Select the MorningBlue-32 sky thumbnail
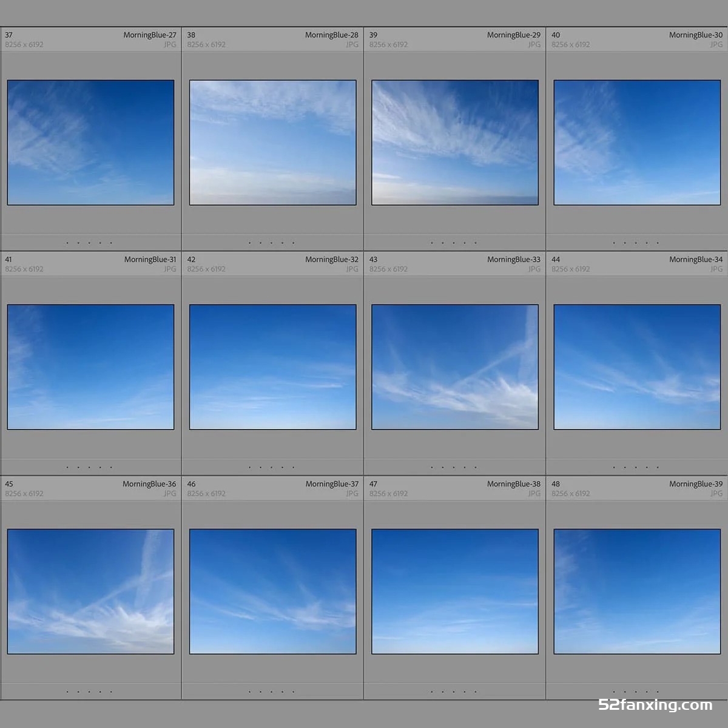The height and width of the screenshot is (728, 728). 273,367
